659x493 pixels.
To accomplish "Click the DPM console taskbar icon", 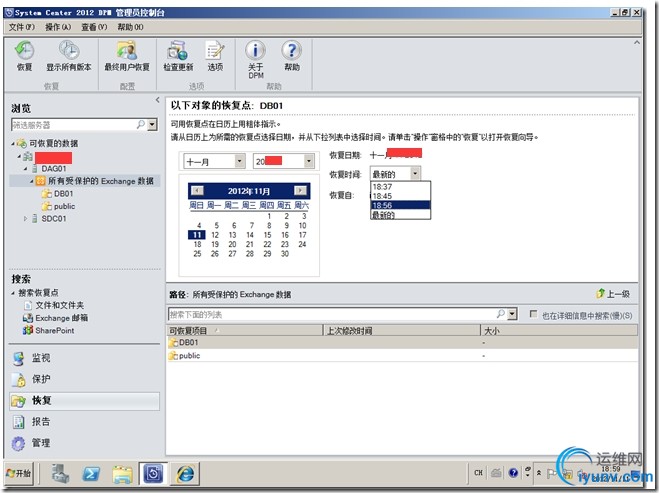I will tap(153, 474).
